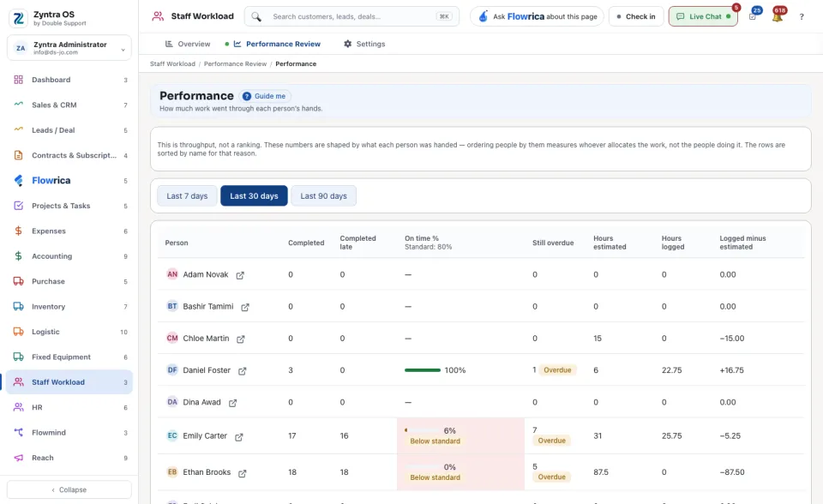
Task: Click the Check in button
Action: point(636,17)
